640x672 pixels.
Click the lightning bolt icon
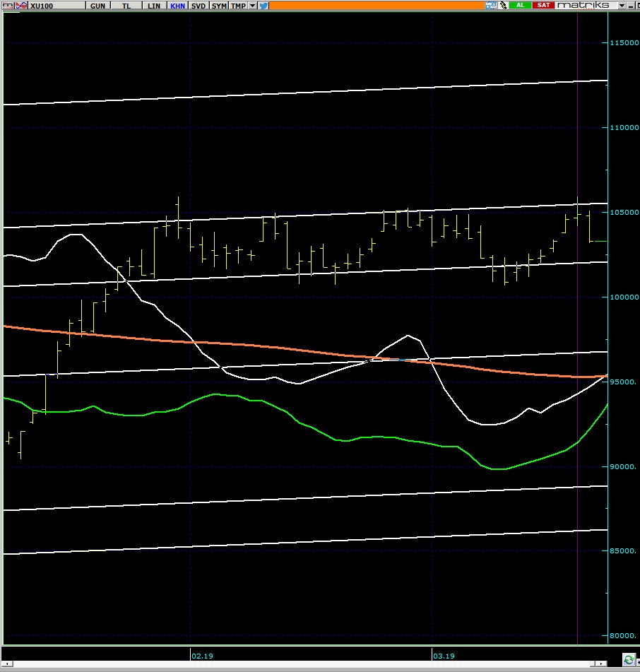504,5
